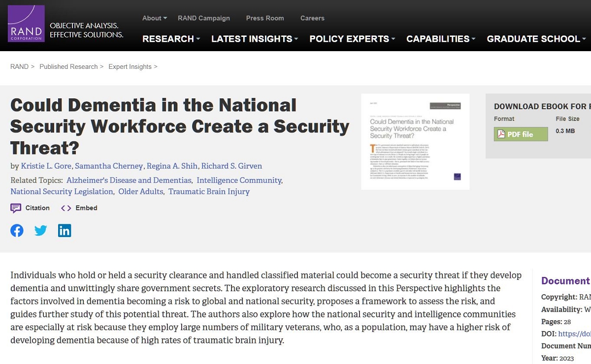Share on Twitter icon

41,230
